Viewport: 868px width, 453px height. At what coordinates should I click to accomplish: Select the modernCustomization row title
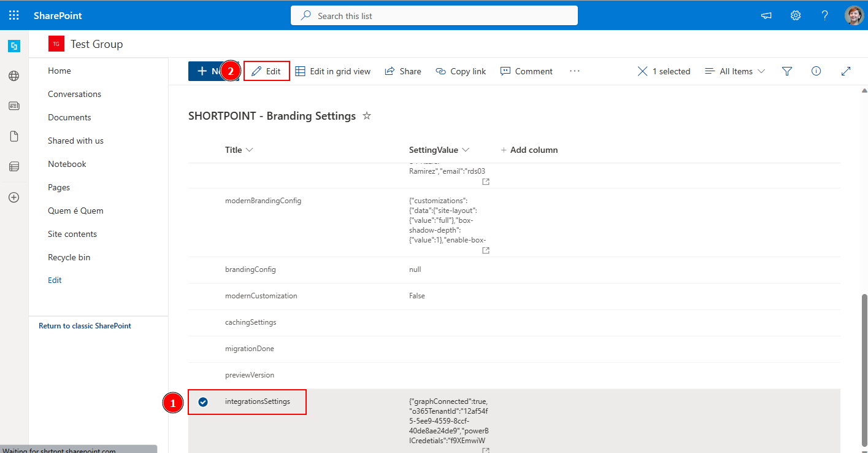(261, 296)
